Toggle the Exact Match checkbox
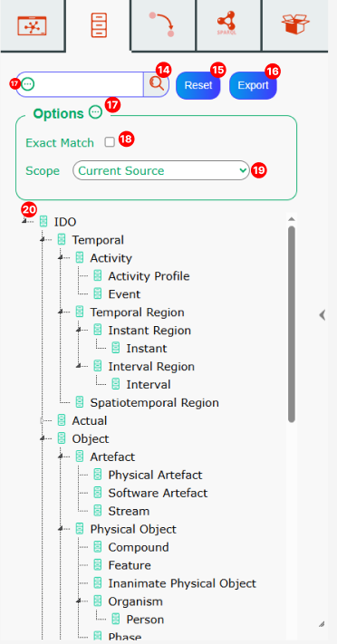Image resolution: width=337 pixels, height=644 pixels. click(110, 142)
